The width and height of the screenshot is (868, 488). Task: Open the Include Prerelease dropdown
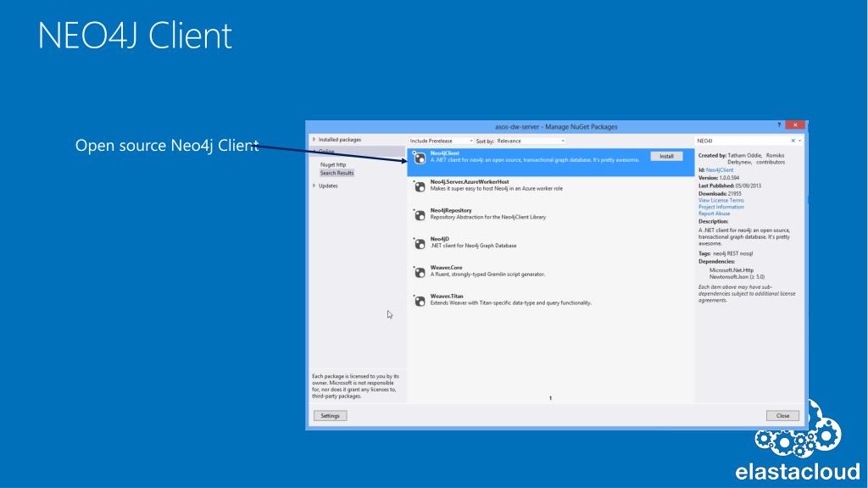pyautogui.click(x=441, y=141)
